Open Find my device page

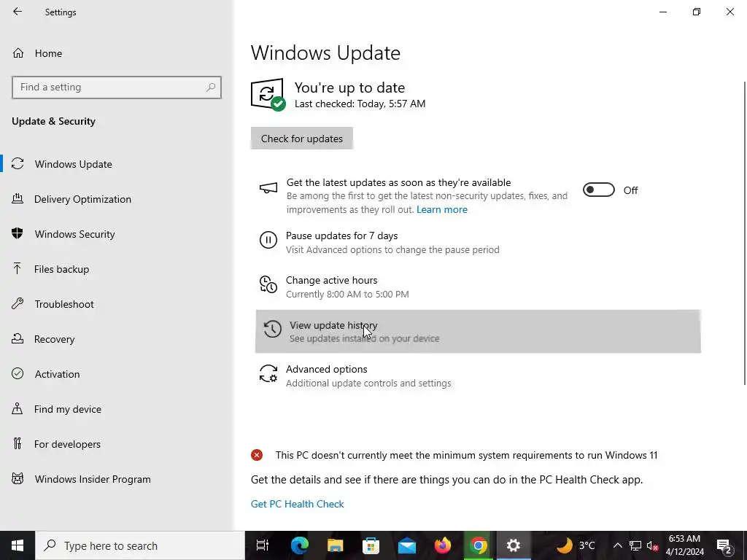(x=68, y=409)
